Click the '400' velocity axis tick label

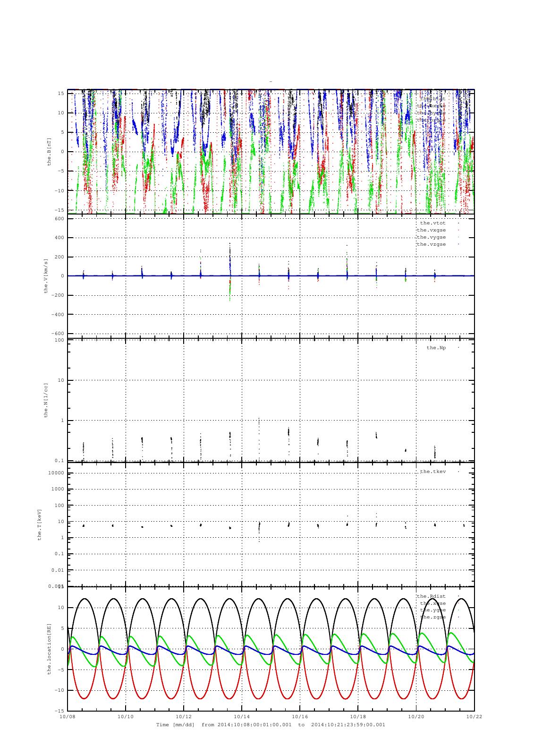click(59, 238)
